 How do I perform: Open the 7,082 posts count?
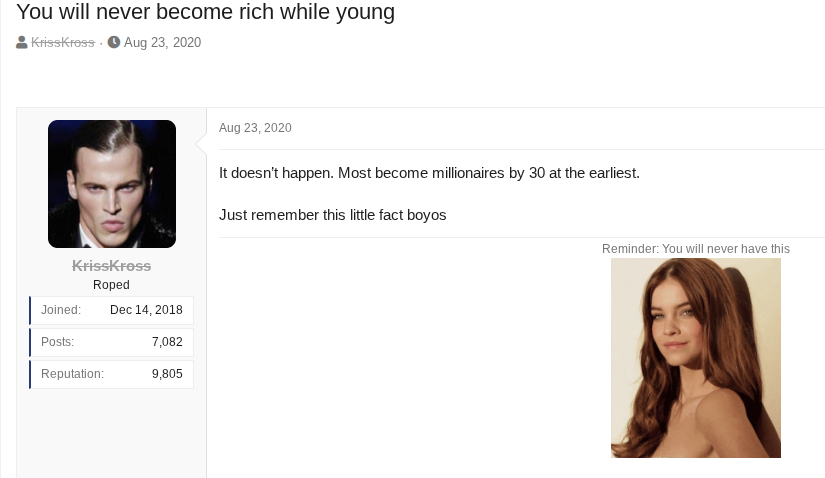167,342
